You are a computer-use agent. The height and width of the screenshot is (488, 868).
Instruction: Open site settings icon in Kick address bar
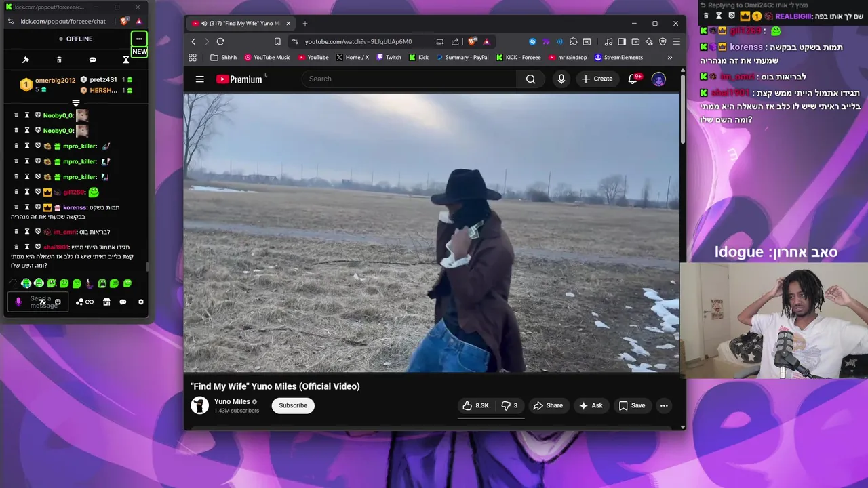coord(10,21)
